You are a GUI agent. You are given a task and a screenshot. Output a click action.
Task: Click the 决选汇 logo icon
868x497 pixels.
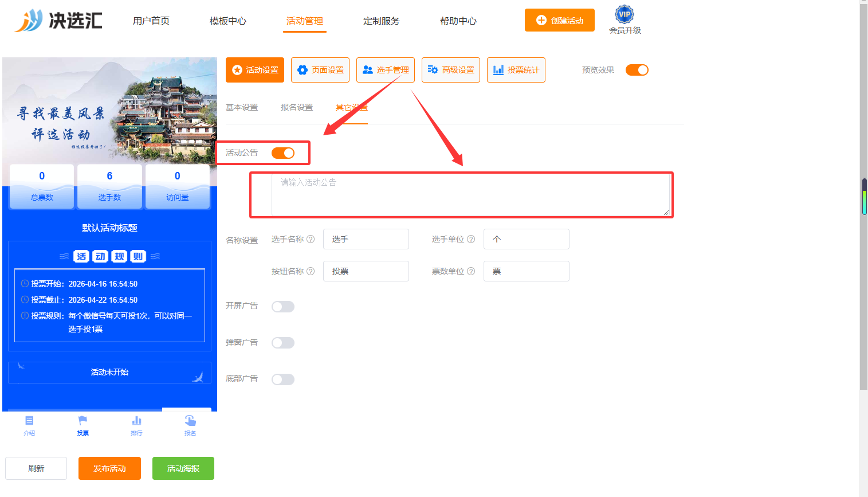click(x=29, y=21)
